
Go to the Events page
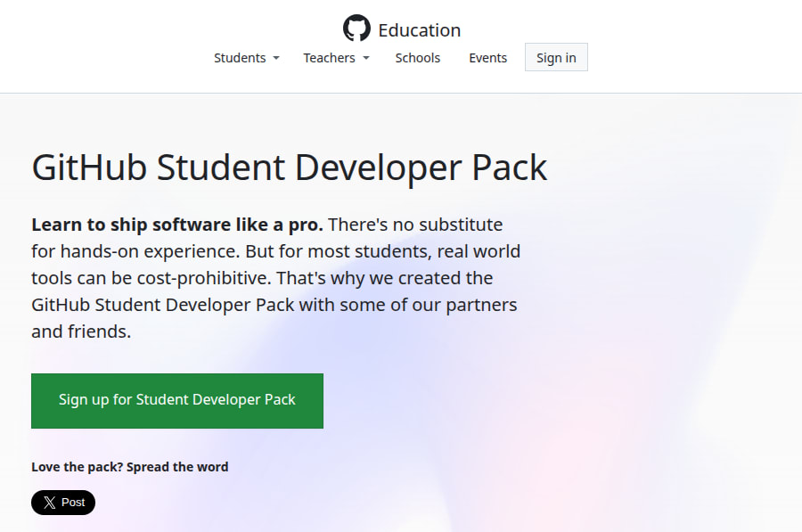[x=487, y=58]
